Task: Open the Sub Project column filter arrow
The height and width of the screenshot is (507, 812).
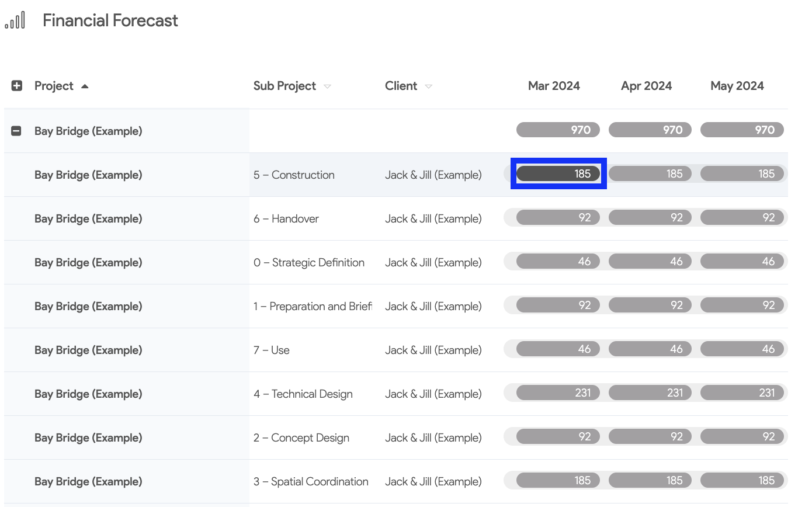Action: [x=327, y=86]
